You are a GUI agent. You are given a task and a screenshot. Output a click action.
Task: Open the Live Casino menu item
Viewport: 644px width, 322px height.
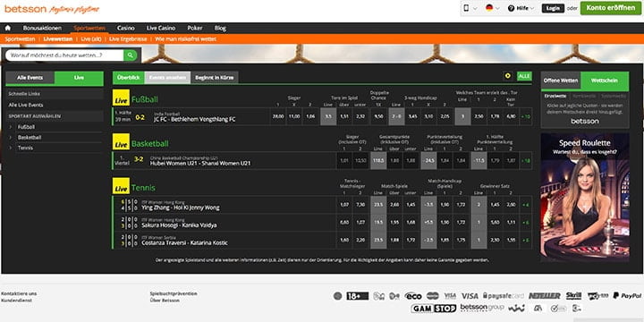tap(161, 28)
